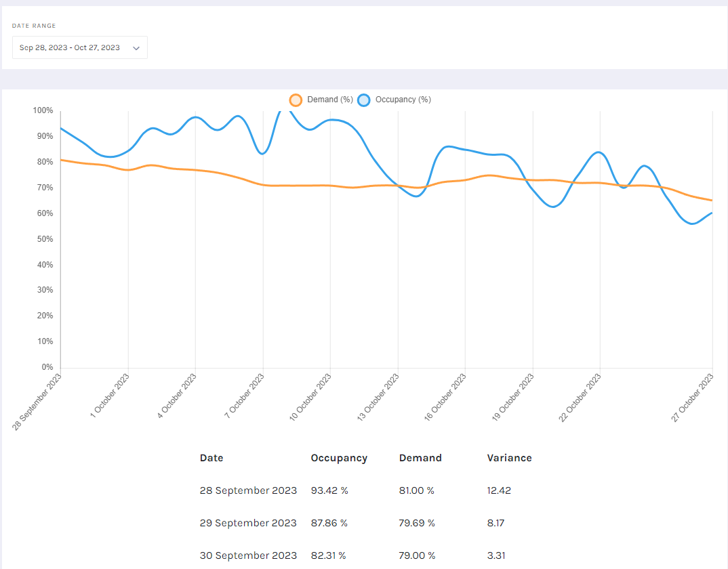Image resolution: width=728 pixels, height=569 pixels.
Task: Select the 28 September 2023 table row date
Action: 248,490
